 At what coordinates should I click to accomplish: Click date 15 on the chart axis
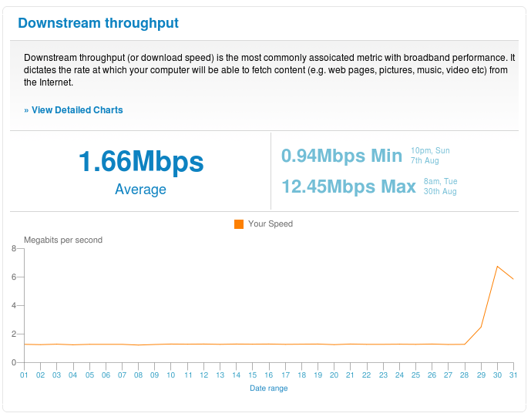tap(252, 375)
